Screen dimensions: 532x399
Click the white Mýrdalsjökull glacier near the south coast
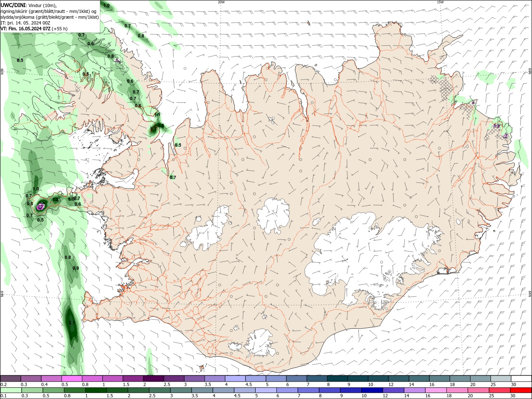pos(260,343)
